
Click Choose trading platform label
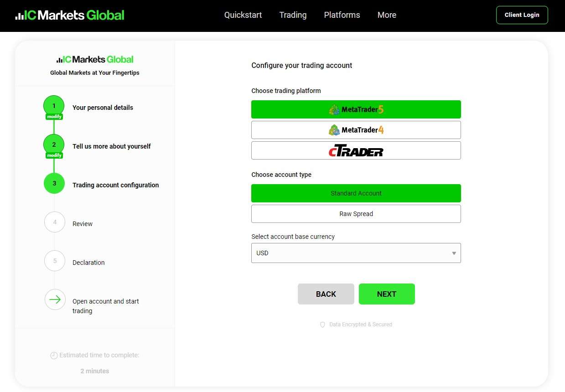(x=286, y=91)
